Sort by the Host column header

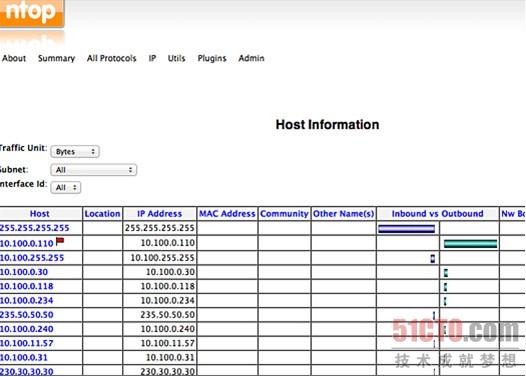[x=40, y=214]
